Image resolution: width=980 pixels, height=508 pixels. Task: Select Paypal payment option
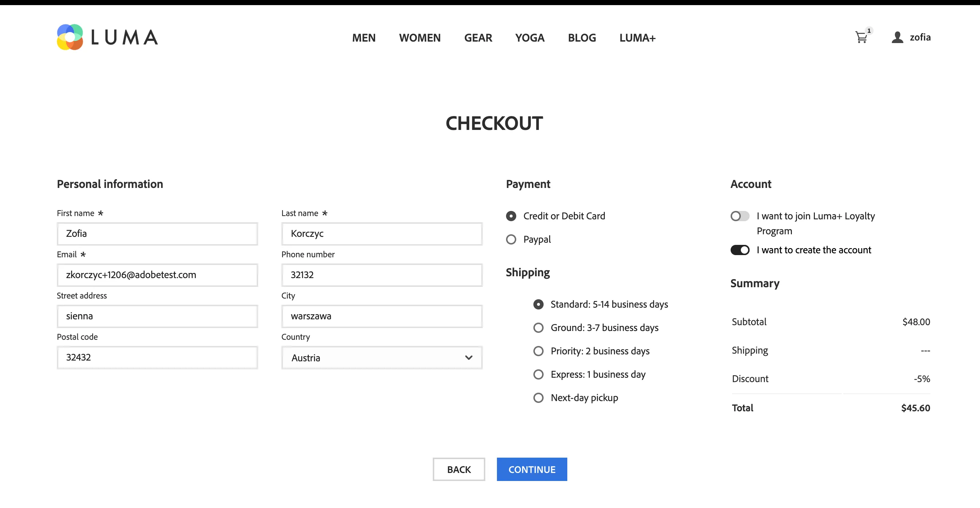511,239
